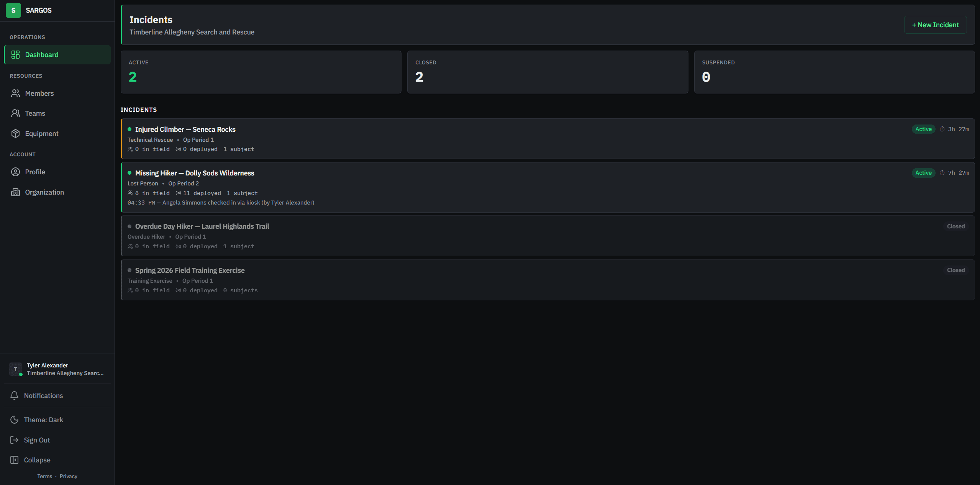980x485 pixels.
Task: Click Angela Simmons checked in log entry
Action: click(221, 203)
